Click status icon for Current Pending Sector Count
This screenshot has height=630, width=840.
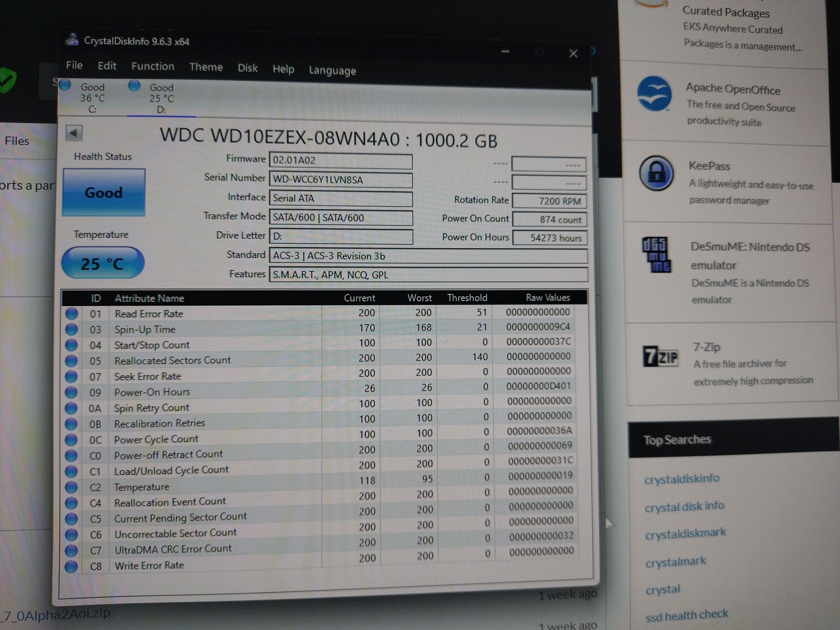click(71, 519)
